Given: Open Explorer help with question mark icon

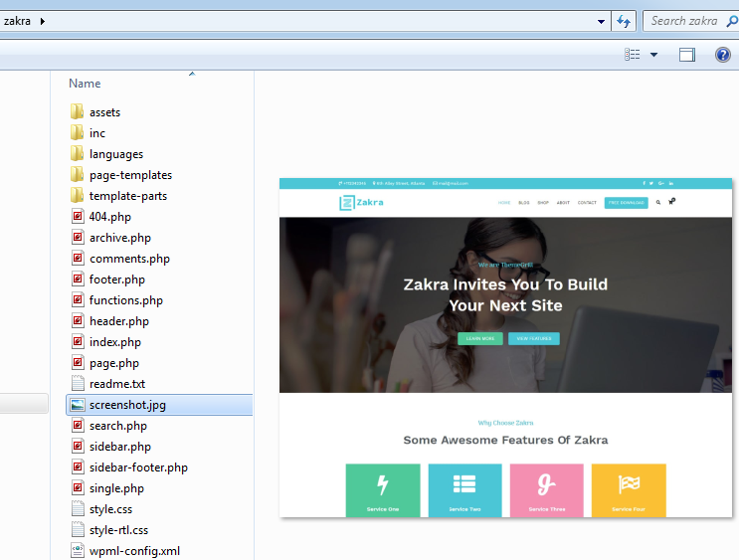Looking at the screenshot, I should (x=722, y=55).
